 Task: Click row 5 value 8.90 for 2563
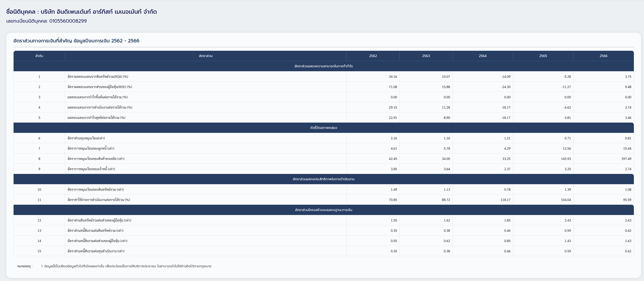pos(447,118)
